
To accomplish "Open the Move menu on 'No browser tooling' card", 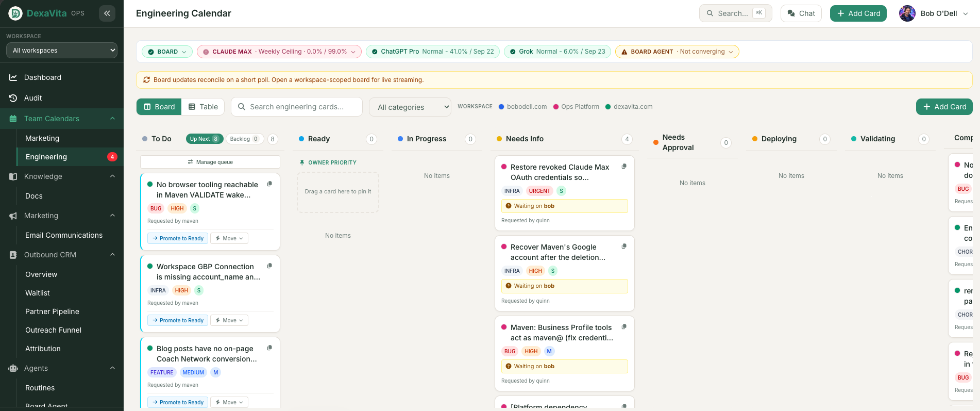I will 229,238.
